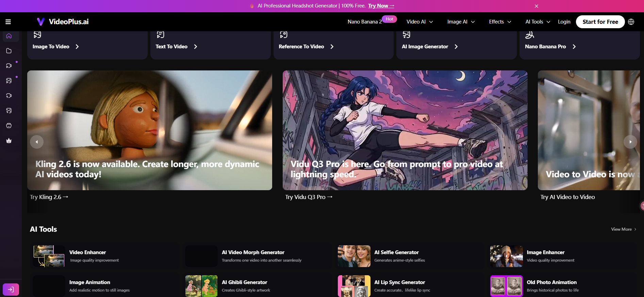Click Try AI Video to Video link

click(567, 197)
